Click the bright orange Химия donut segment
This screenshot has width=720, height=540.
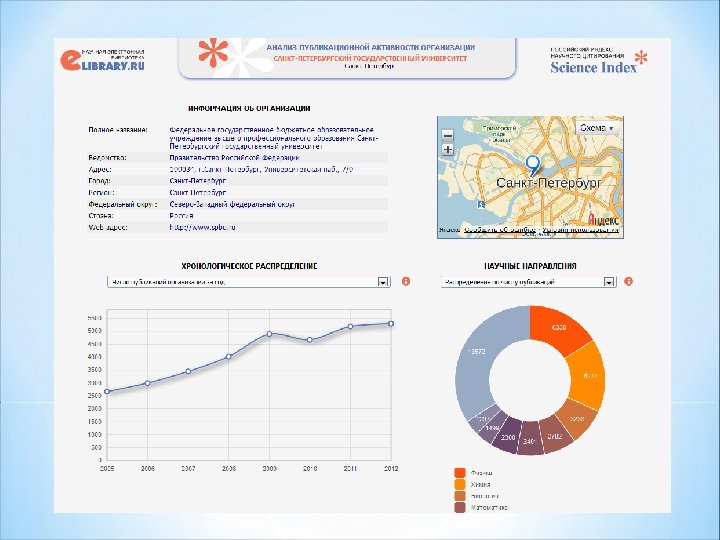coord(587,376)
